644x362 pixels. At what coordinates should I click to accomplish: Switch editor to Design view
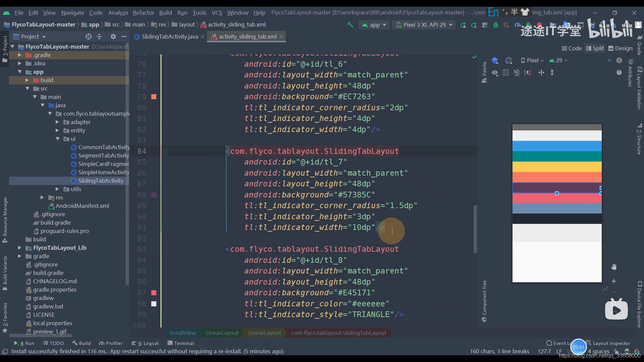pyautogui.click(x=621, y=48)
